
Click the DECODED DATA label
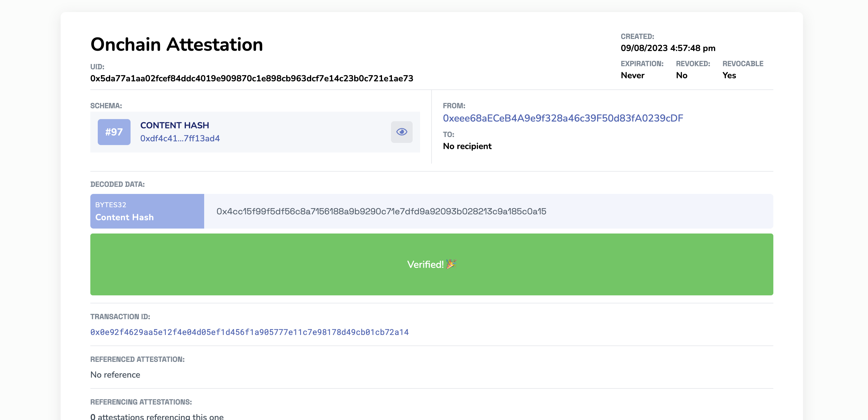(117, 184)
